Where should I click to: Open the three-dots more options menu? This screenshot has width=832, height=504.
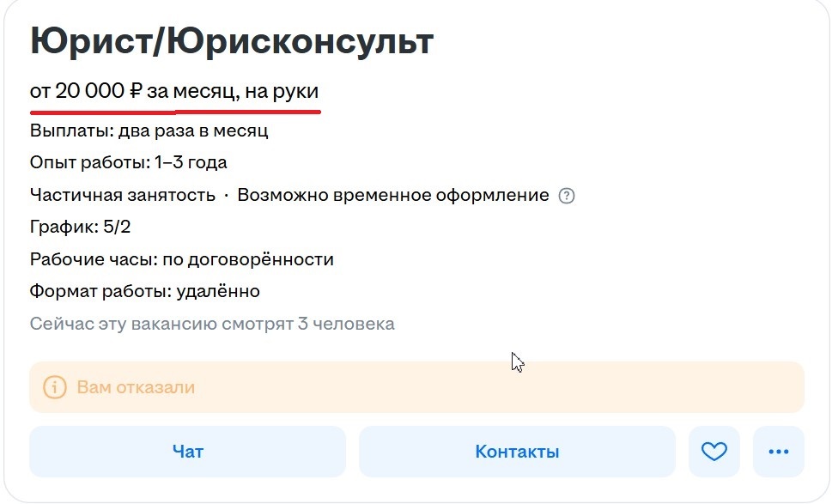(779, 452)
